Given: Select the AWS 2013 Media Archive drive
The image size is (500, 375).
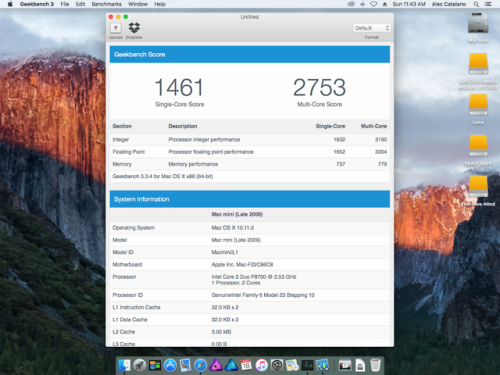Looking at the screenshot, I should [x=478, y=64].
